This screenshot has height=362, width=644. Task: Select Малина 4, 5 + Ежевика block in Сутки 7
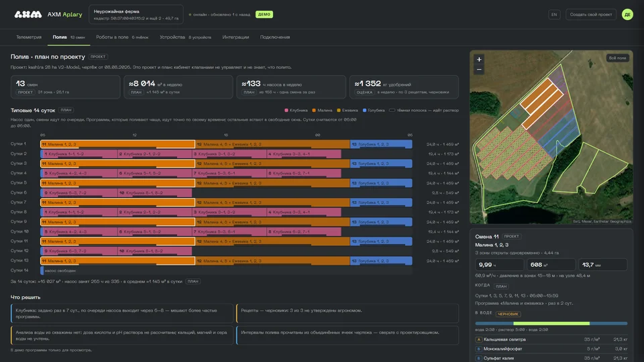tap(272, 202)
